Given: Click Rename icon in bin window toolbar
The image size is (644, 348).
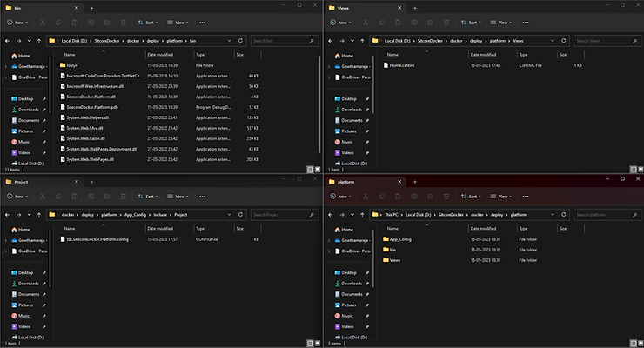Looking at the screenshot, I should (x=91, y=23).
